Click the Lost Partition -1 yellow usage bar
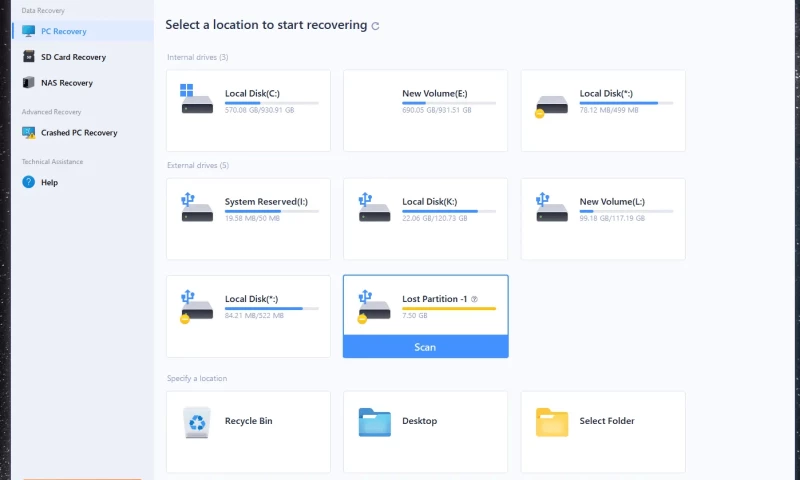This screenshot has width=800, height=480. pos(449,309)
